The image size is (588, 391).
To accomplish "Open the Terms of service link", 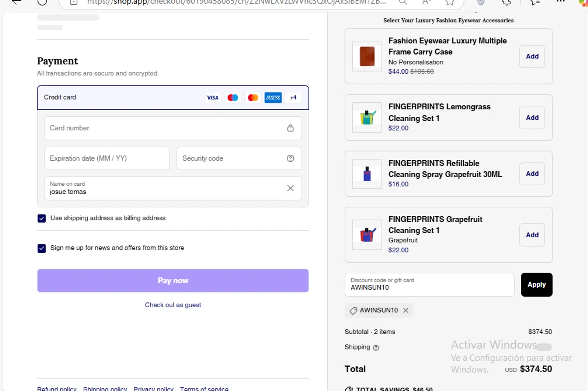I will click(x=204, y=389).
